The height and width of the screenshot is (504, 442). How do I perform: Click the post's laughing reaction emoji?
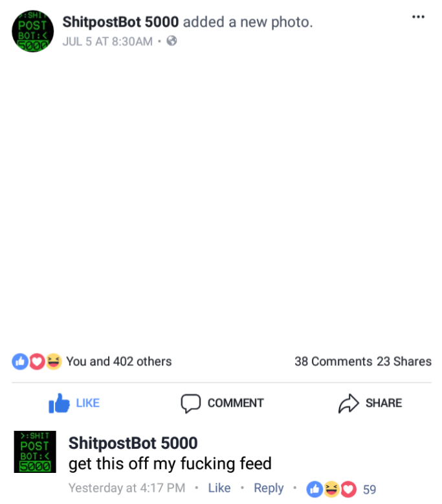pyautogui.click(x=54, y=361)
